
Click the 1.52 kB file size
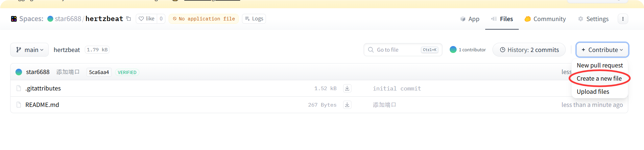325,88
